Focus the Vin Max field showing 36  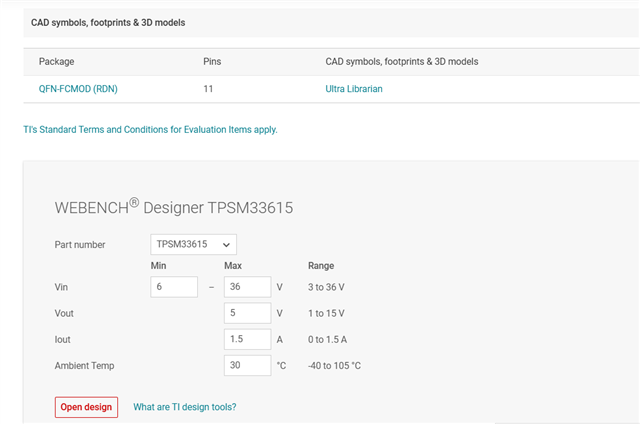pos(247,287)
